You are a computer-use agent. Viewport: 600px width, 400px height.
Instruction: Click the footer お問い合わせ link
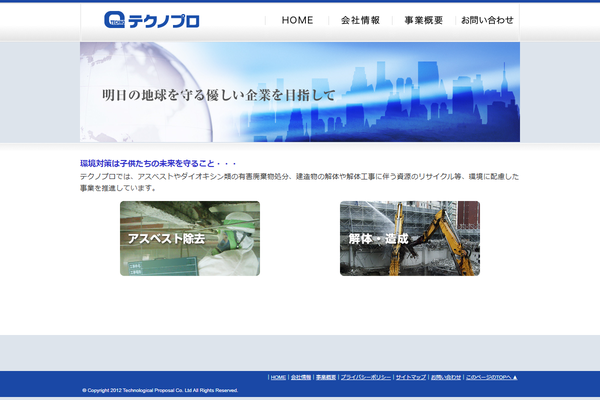[446, 377]
